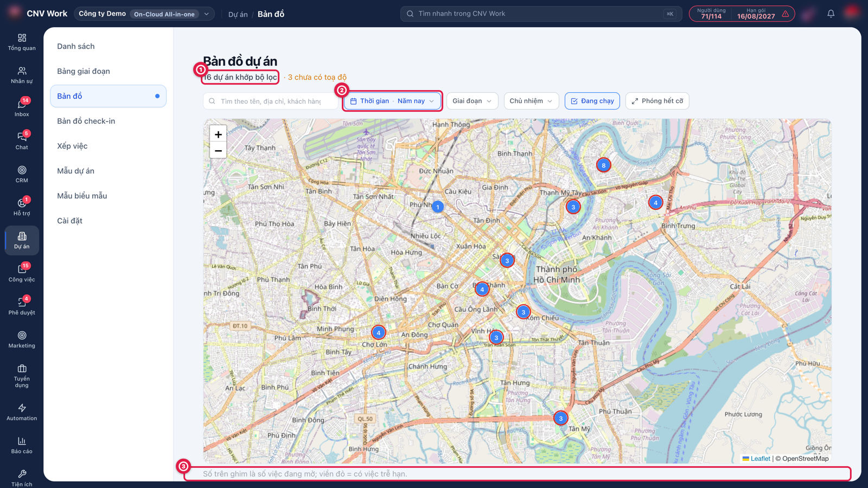Click the 3 chưa có toạ độ text

pyautogui.click(x=317, y=77)
